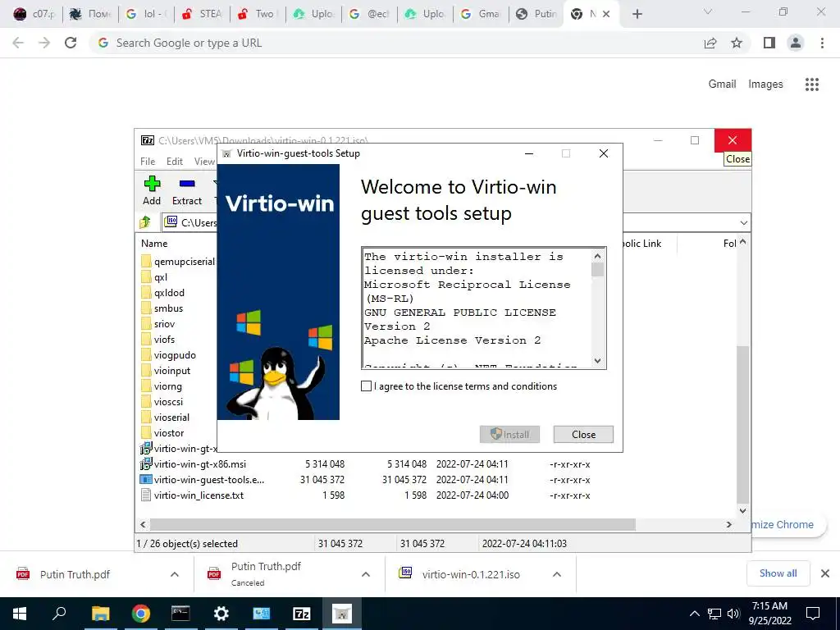Image resolution: width=840 pixels, height=630 pixels.
Task: Select the sriov folder
Action: [158, 323]
